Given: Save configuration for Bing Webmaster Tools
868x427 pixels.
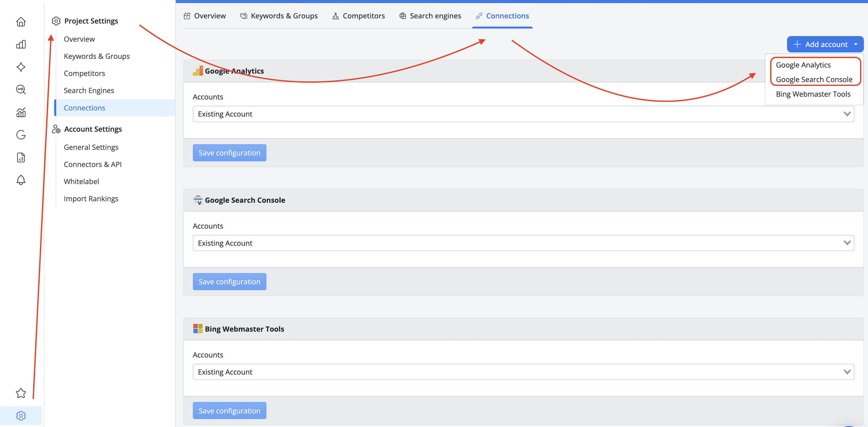Looking at the screenshot, I should (x=229, y=410).
